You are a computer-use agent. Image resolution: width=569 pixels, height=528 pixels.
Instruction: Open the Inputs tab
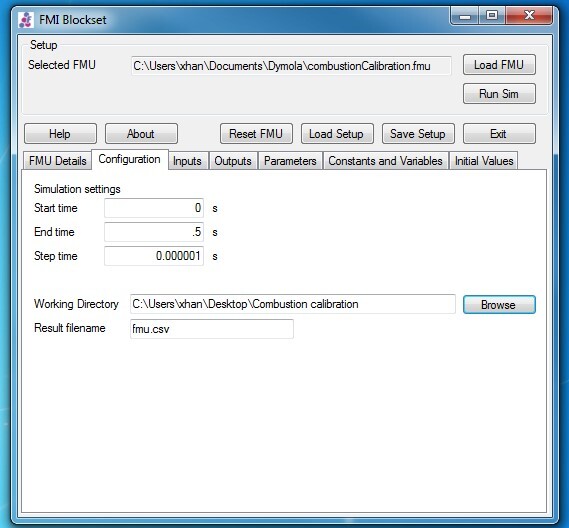click(187, 161)
